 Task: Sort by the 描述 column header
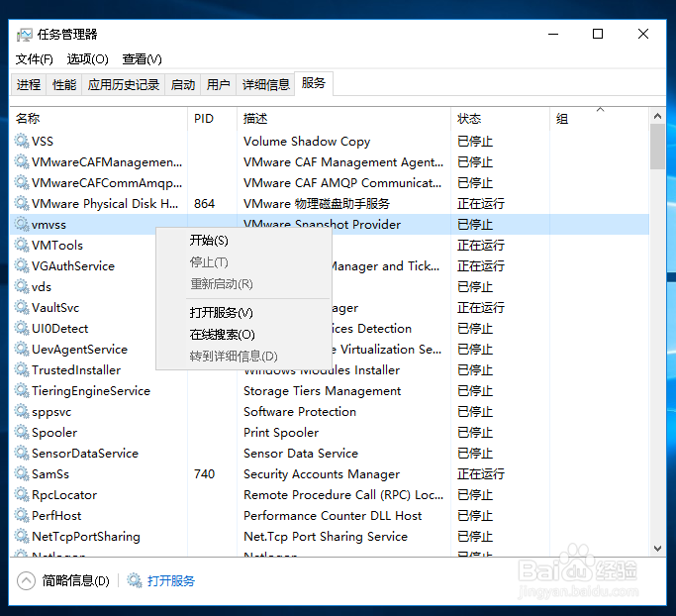point(343,118)
